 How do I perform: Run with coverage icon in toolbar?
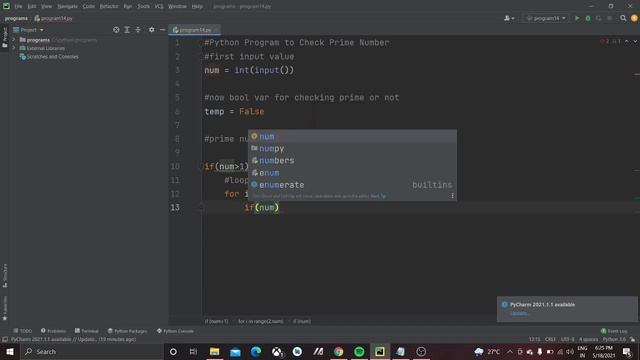[x=599, y=18]
